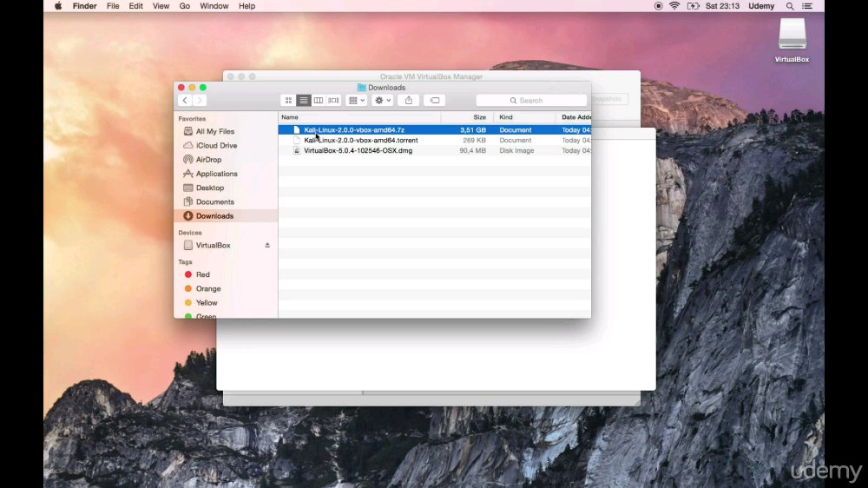
Task: Switch to icon view
Action: click(288, 100)
